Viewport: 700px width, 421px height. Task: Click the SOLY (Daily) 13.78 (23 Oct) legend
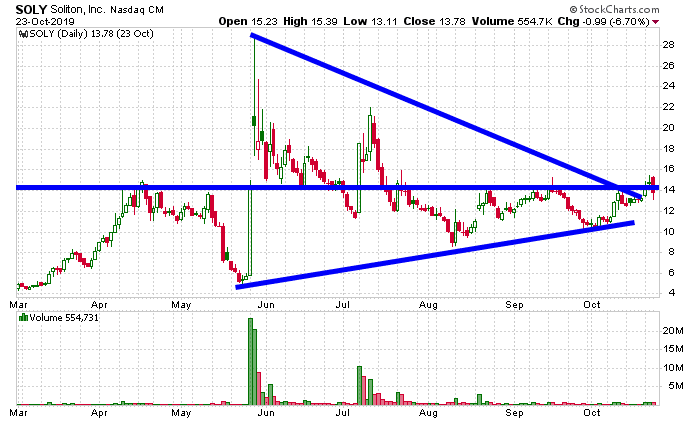pos(92,34)
